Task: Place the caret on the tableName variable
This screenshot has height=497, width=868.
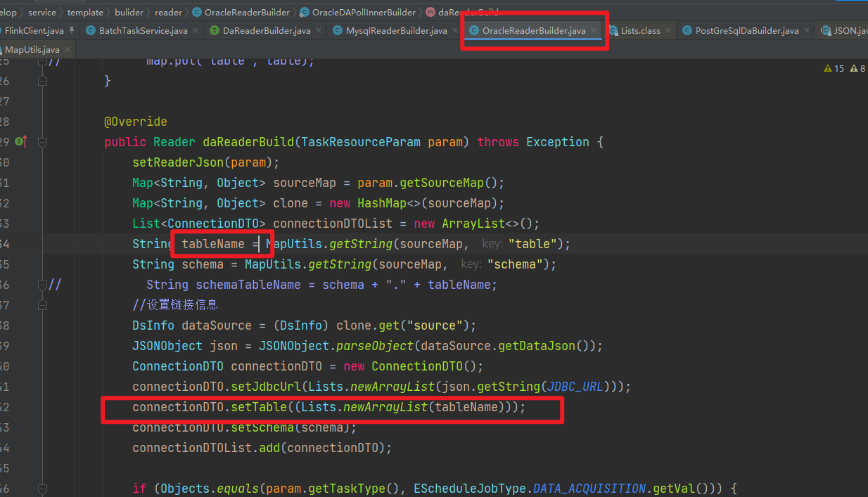Action: tap(211, 243)
